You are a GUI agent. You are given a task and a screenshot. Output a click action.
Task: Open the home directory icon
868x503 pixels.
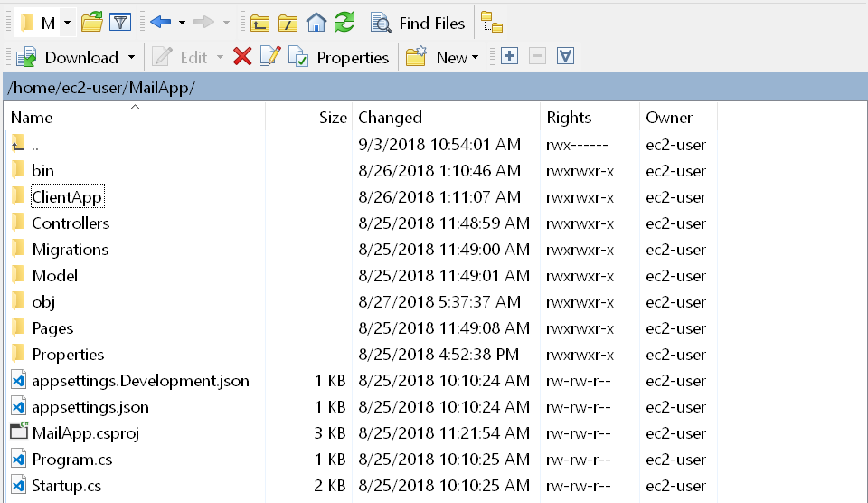pyautogui.click(x=316, y=23)
